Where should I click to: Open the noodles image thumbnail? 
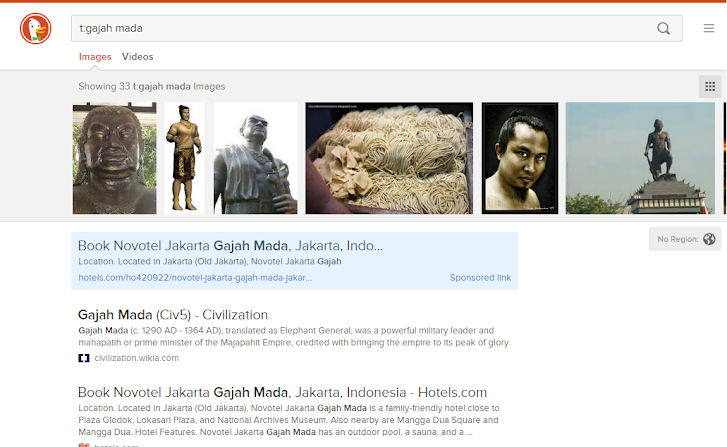(x=389, y=158)
